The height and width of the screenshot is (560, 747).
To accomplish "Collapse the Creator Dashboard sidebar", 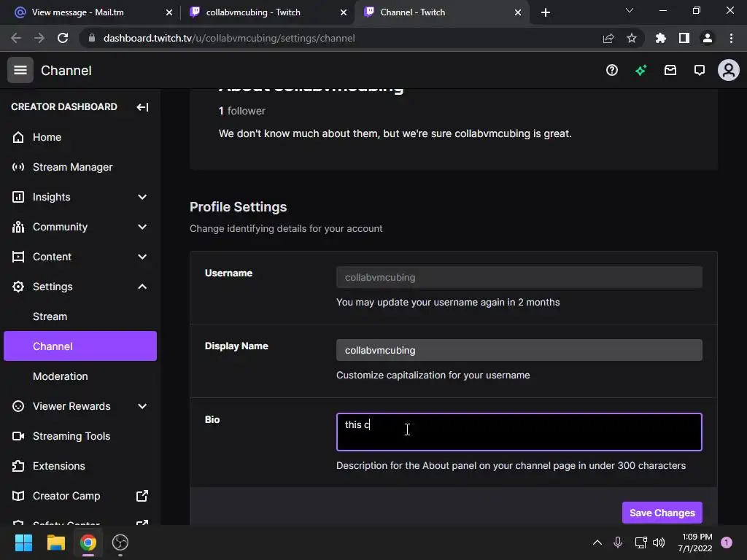I will [x=142, y=107].
